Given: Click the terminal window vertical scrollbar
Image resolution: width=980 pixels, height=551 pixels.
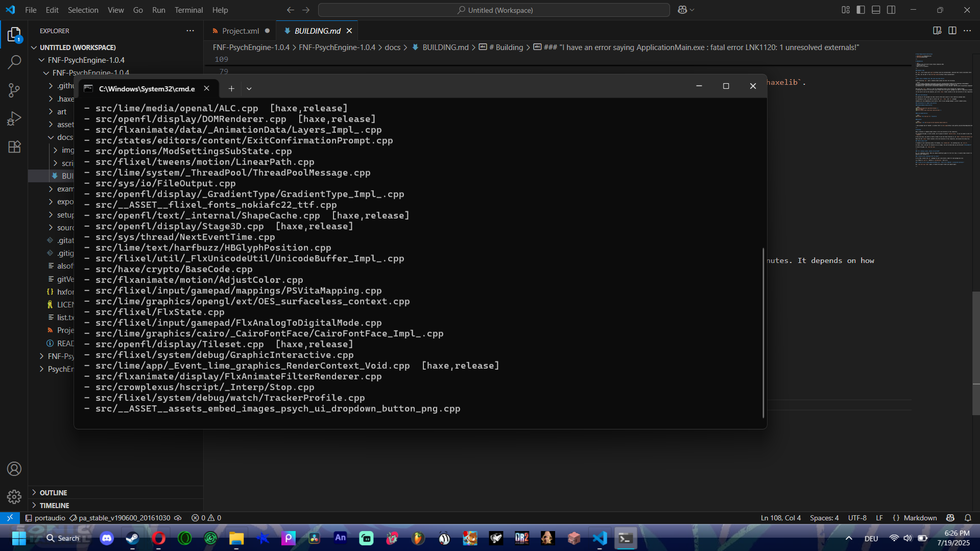Looking at the screenshot, I should (x=763, y=332).
